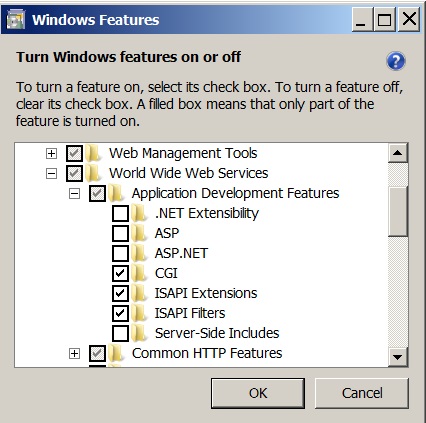Viewport: 426px width, 423px height.
Task: Expand the Common HTTP Features node
Action: pyautogui.click(x=74, y=354)
